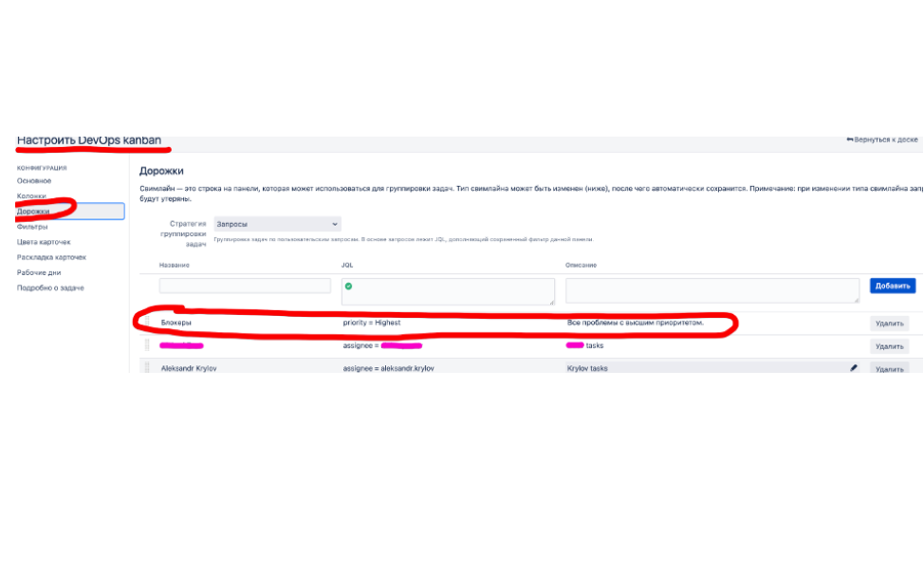Click the pencil edit icon in Krylov row
The image size is (924, 574).
[854, 367]
